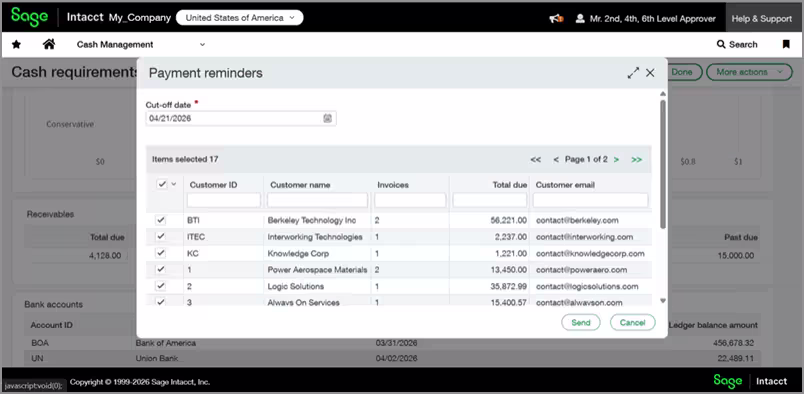Sort by the Total due column header
This screenshot has width=804, height=394.
[x=510, y=185]
